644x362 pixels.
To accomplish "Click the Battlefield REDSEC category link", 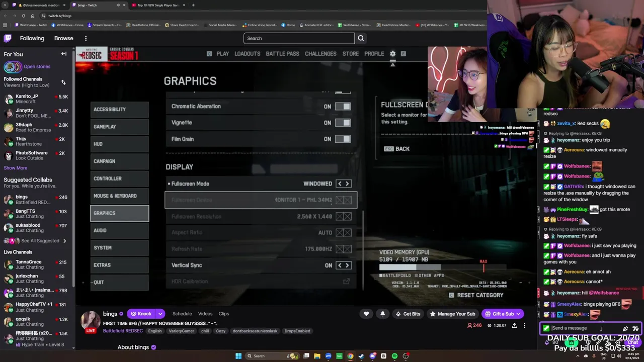I will (x=124, y=331).
